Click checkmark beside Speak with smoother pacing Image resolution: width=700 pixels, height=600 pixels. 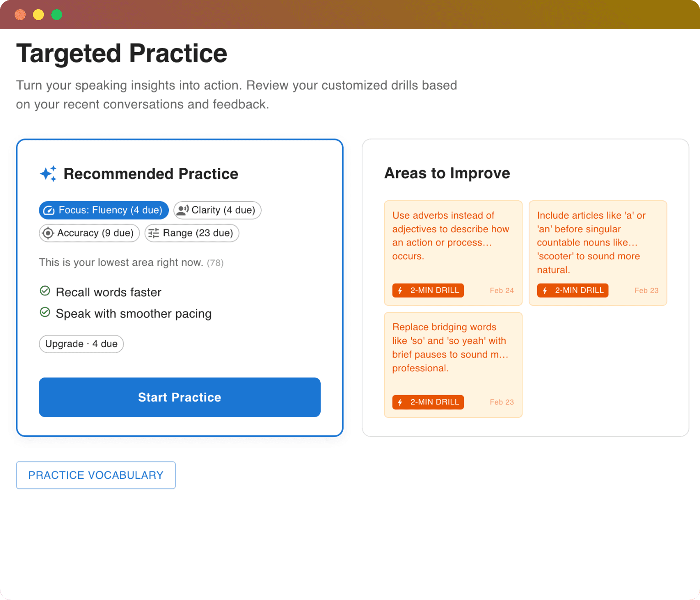pos(45,312)
